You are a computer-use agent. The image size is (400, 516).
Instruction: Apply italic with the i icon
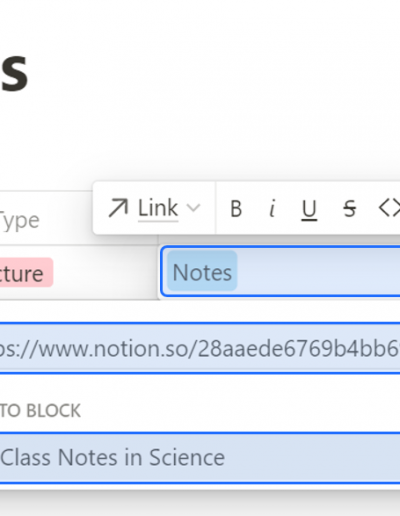pyautogui.click(x=272, y=208)
